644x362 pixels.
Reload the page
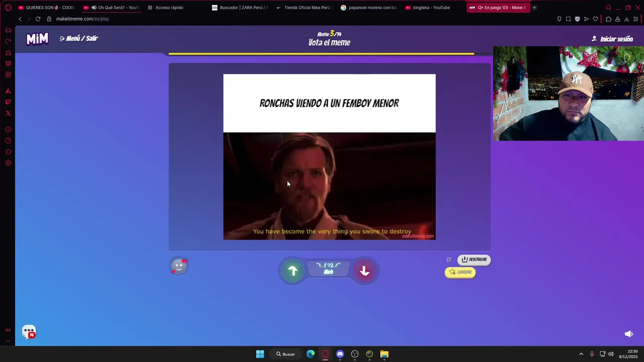tap(38, 19)
